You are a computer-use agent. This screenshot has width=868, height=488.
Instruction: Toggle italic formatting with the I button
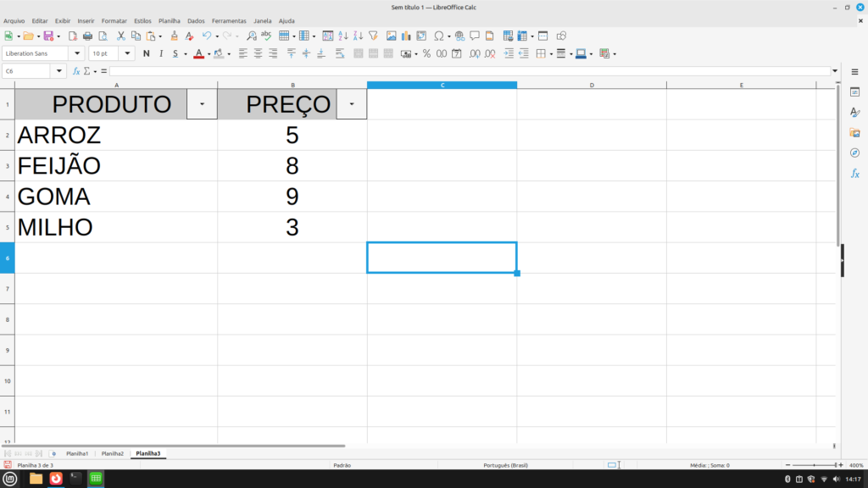click(x=160, y=53)
